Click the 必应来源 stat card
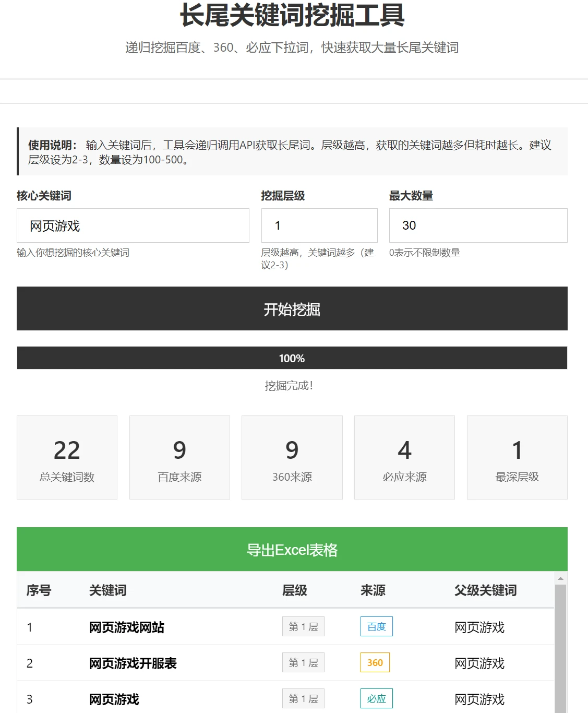 pos(404,457)
